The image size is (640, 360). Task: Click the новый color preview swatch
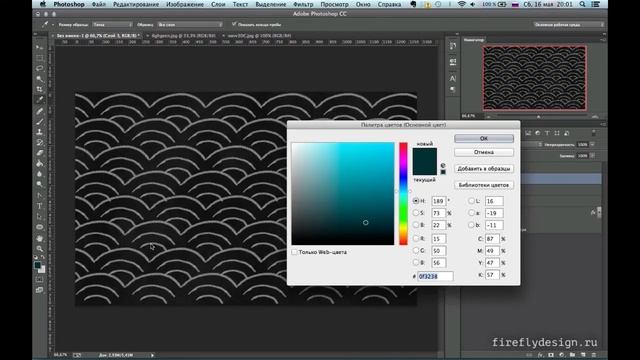point(424,155)
